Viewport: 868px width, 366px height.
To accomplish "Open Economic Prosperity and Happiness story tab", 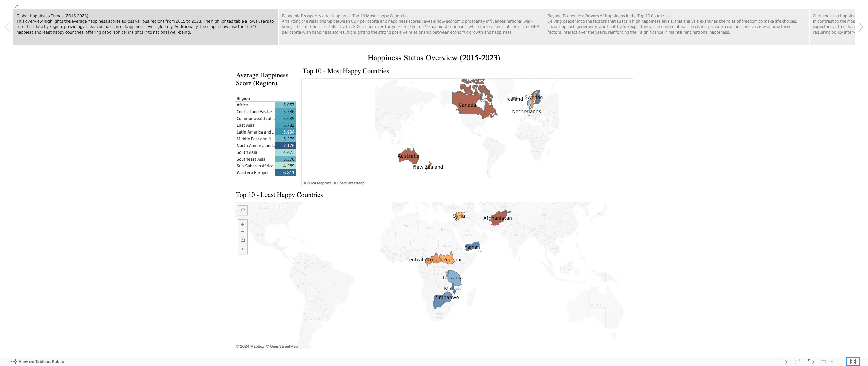I will [411, 27].
